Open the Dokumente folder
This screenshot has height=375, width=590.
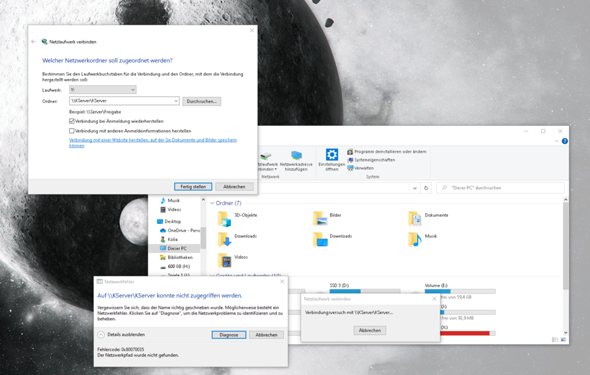click(428, 218)
